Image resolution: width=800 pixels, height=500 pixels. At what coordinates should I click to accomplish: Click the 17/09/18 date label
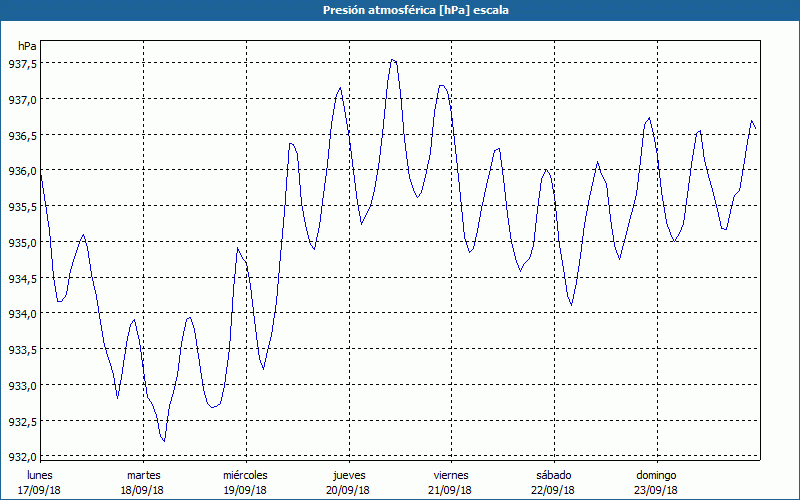tap(39, 490)
